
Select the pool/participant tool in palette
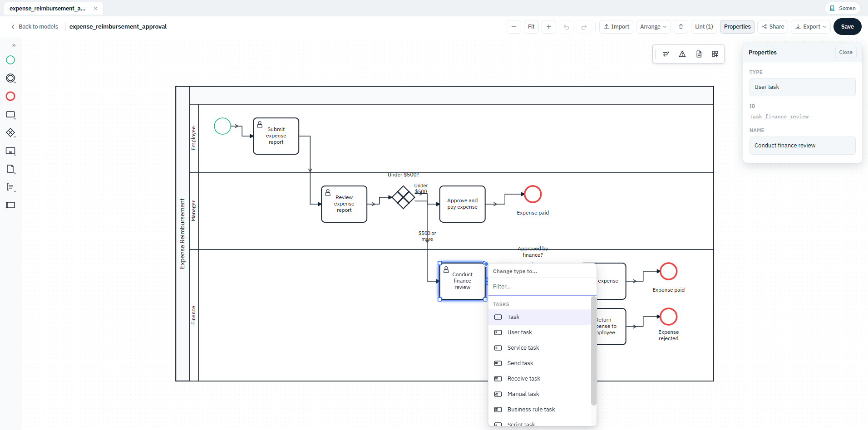(x=10, y=205)
